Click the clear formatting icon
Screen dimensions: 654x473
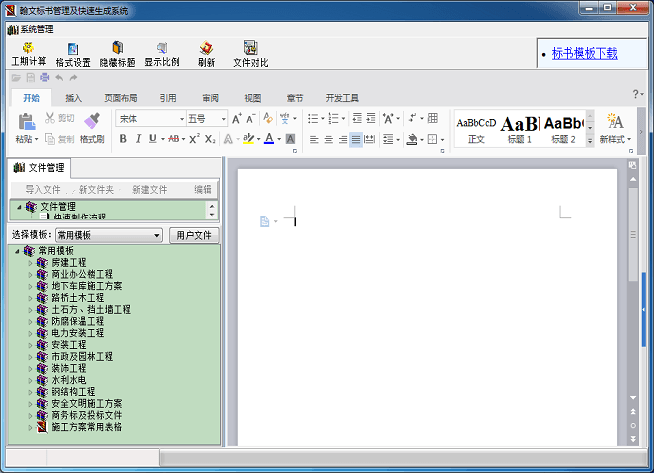(x=268, y=118)
